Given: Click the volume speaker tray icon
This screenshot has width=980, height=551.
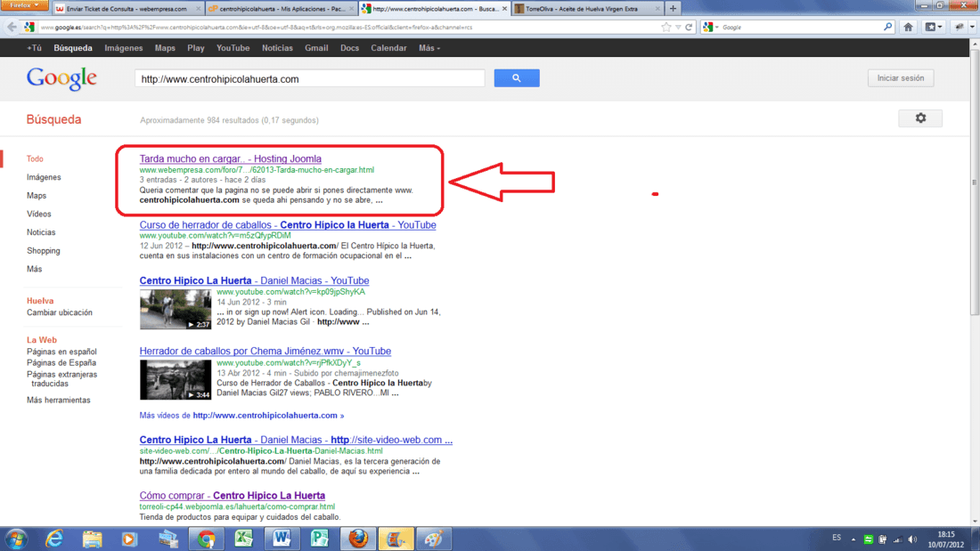Looking at the screenshot, I should click(x=912, y=539).
